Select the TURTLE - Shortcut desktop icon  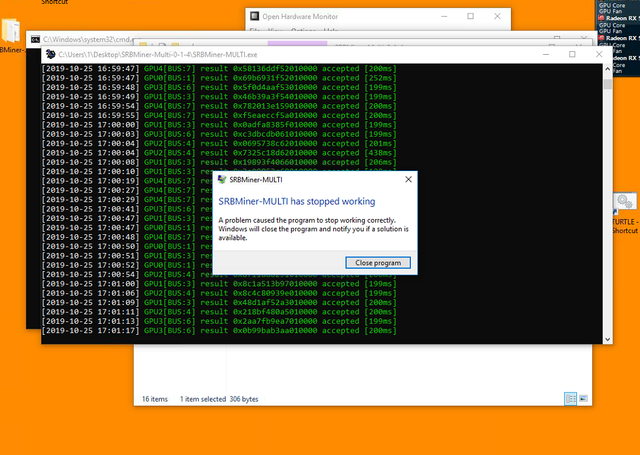(x=625, y=213)
